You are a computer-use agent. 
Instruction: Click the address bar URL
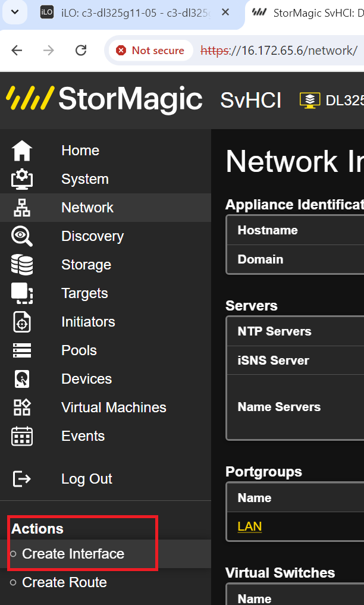coord(280,51)
